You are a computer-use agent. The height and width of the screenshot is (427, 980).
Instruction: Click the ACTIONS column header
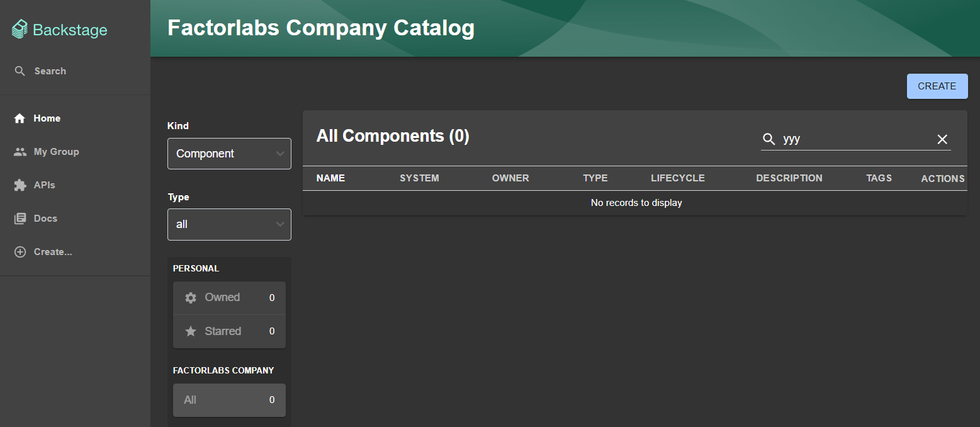tap(943, 179)
